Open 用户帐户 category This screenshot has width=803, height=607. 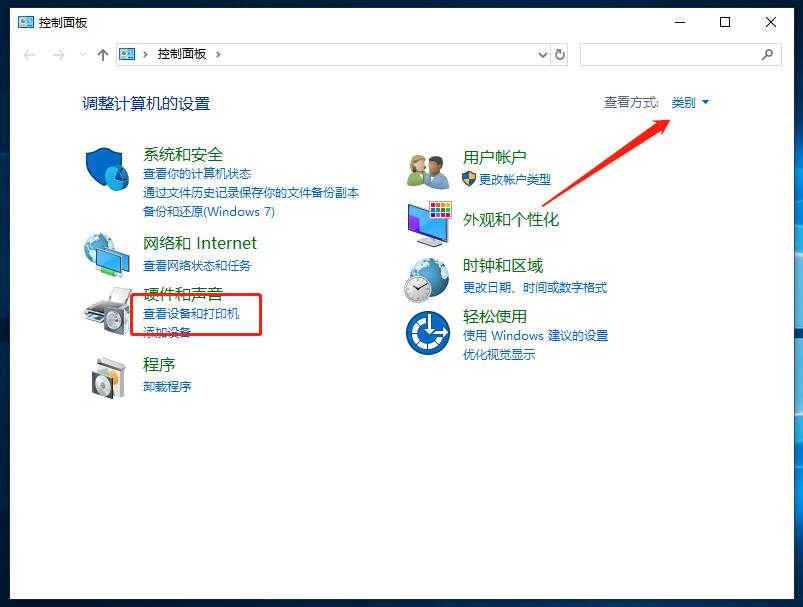[495, 157]
